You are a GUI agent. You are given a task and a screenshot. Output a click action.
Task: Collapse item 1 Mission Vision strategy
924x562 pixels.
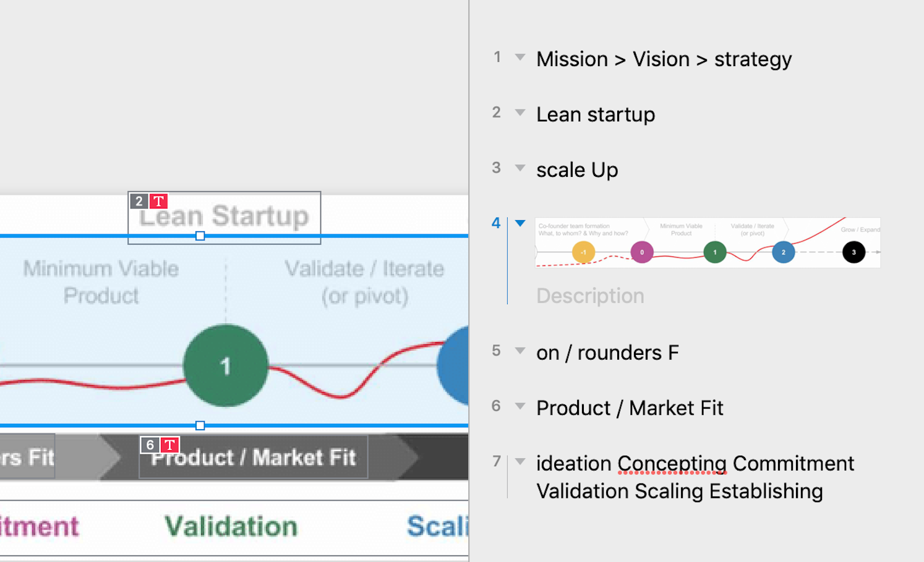point(520,57)
